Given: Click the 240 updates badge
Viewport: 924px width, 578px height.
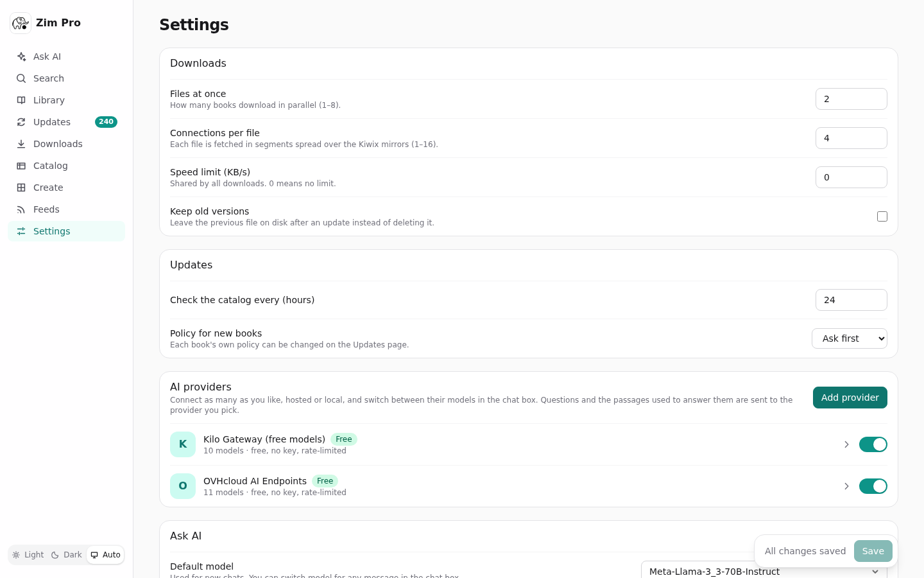Looking at the screenshot, I should [106, 122].
